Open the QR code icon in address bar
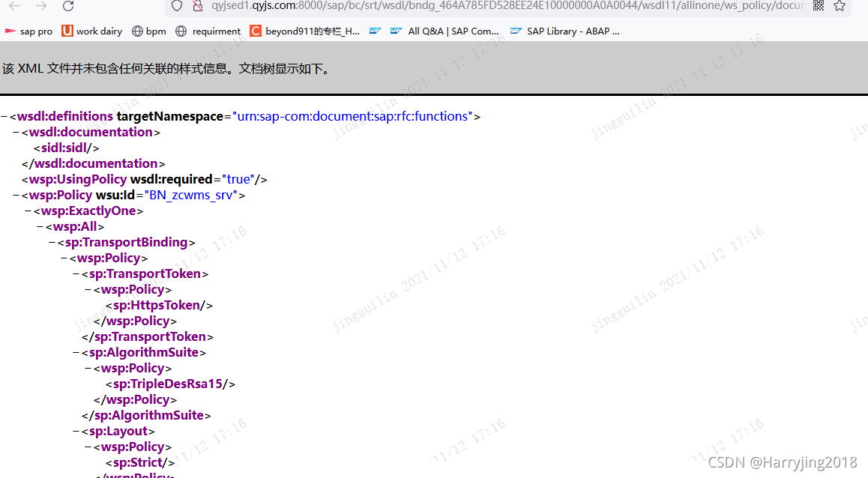Image resolution: width=868 pixels, height=478 pixels. (x=819, y=5)
